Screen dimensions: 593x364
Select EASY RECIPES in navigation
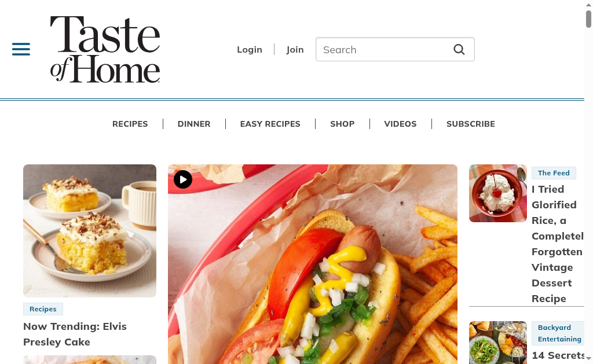[270, 124]
